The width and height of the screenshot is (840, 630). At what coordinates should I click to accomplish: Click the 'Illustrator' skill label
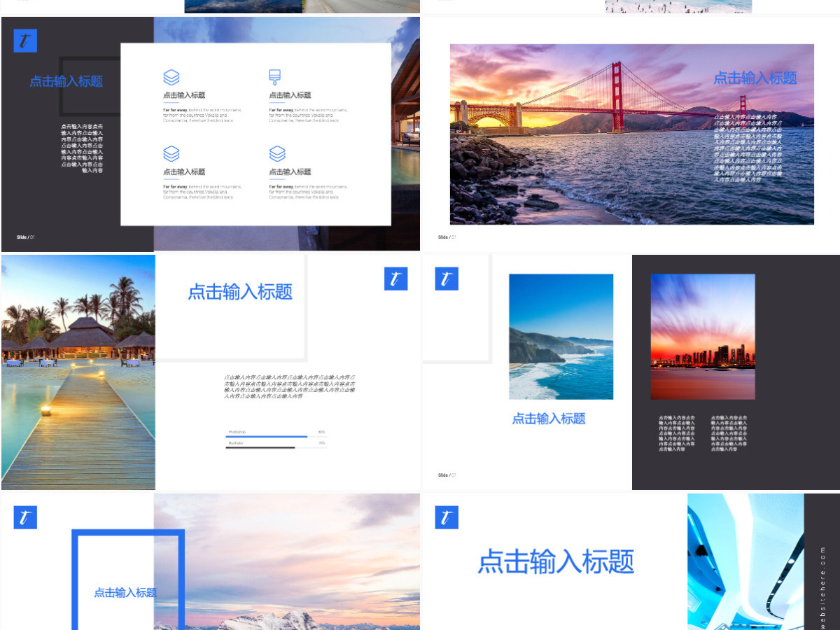234,442
